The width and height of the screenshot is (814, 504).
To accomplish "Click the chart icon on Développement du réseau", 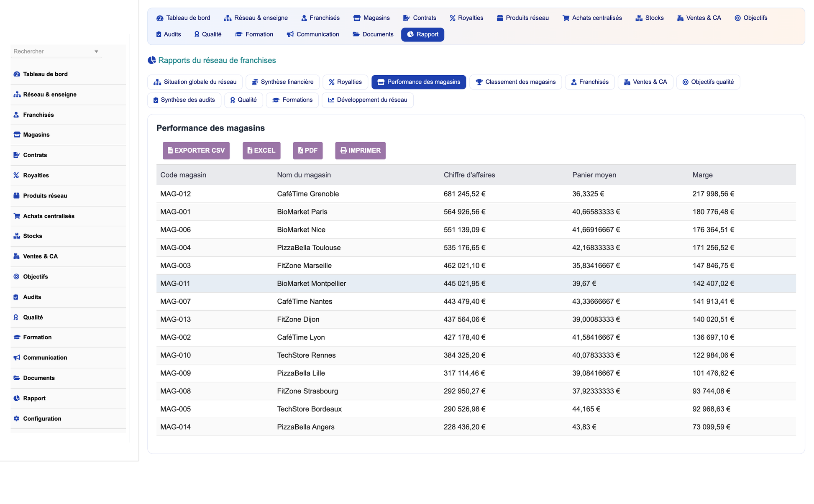I will [x=331, y=100].
